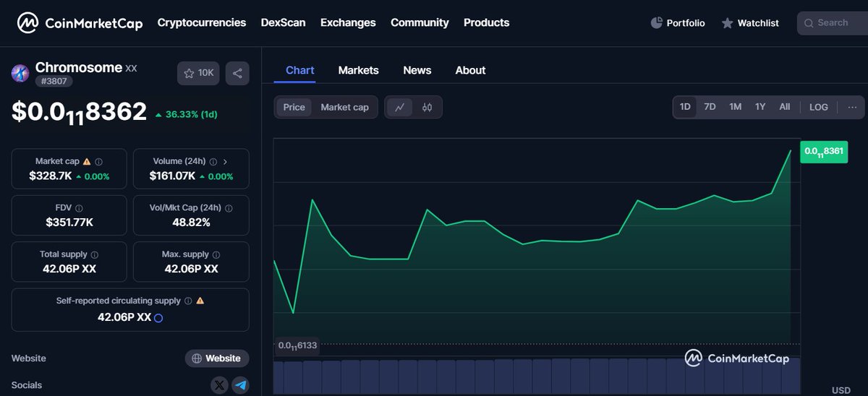Open DexScan menu in header
This screenshot has height=396, width=868.
pos(283,23)
